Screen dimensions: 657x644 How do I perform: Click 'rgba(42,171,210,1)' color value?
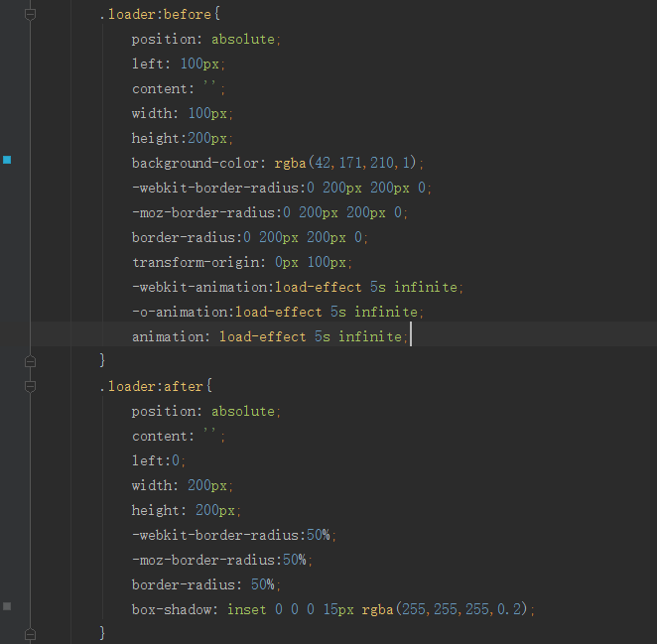(345, 163)
